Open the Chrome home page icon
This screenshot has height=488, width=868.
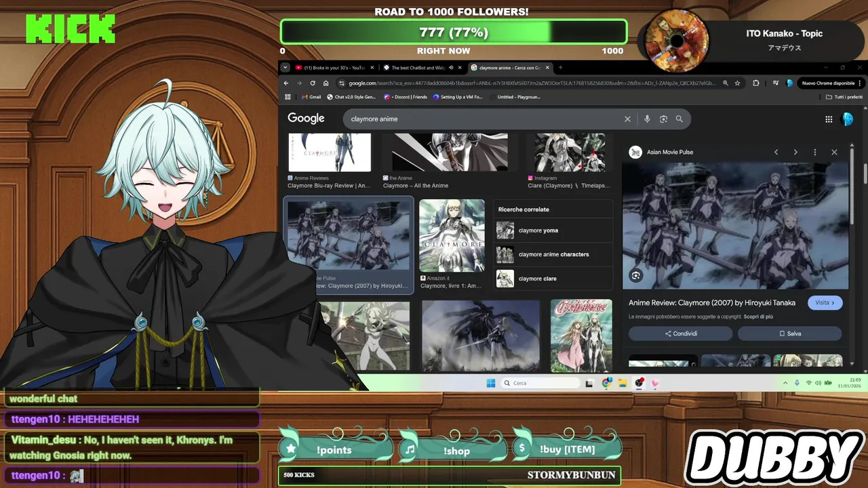pyautogui.click(x=325, y=83)
